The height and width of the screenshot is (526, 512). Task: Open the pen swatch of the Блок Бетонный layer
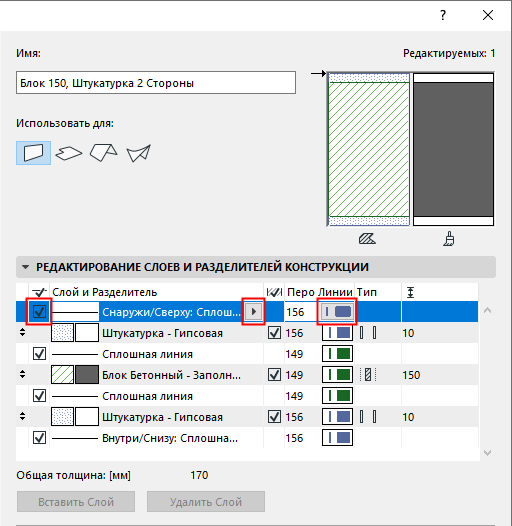tap(337, 375)
